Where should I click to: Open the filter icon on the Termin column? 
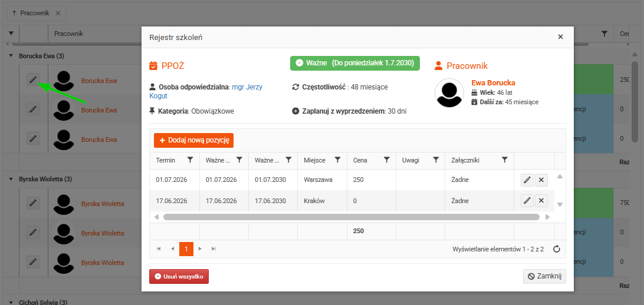(190, 160)
